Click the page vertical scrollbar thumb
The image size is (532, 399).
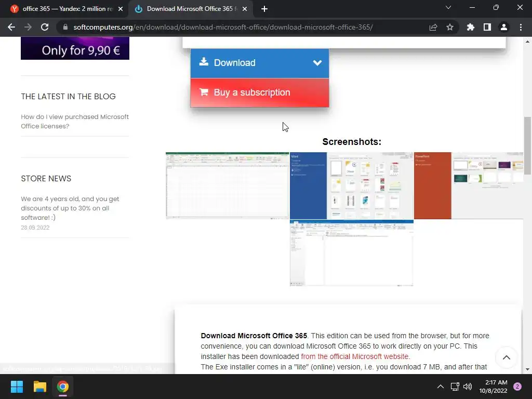pyautogui.click(x=527, y=146)
